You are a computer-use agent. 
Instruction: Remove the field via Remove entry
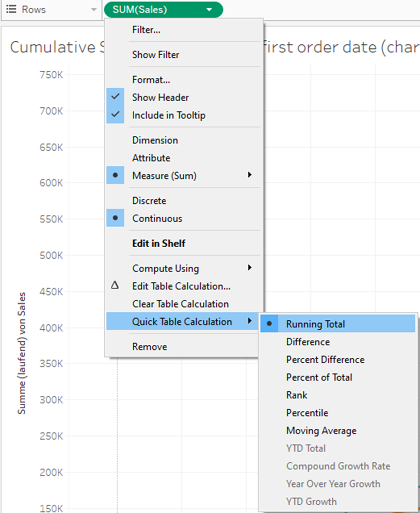coord(149,347)
